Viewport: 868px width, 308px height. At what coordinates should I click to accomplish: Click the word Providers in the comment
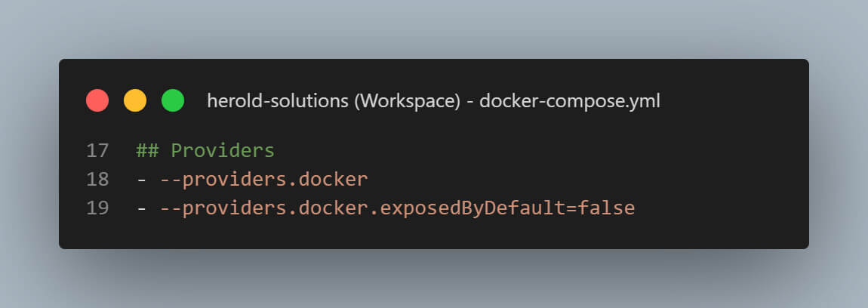pyautogui.click(x=223, y=151)
